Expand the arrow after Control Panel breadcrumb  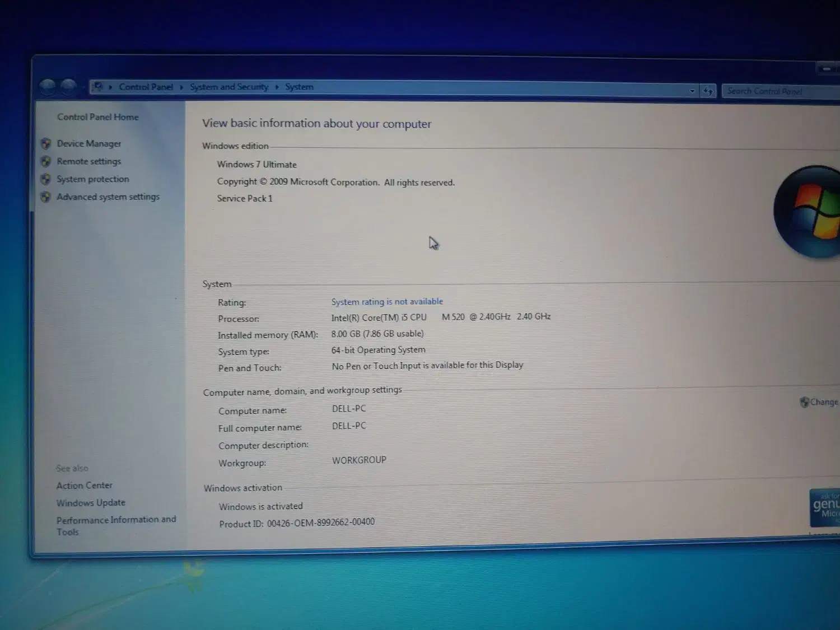click(x=181, y=87)
